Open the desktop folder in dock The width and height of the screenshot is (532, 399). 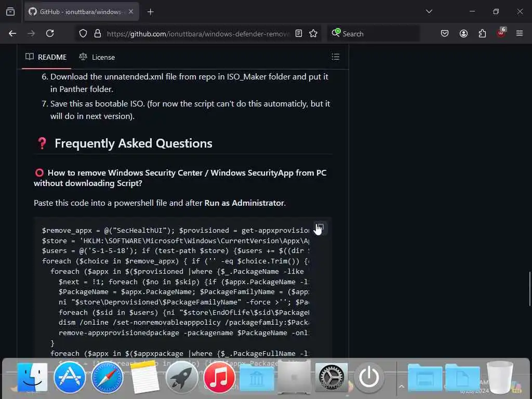(425, 378)
